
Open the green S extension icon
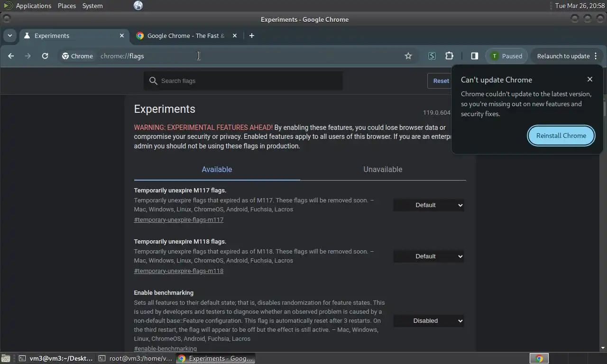(x=432, y=56)
